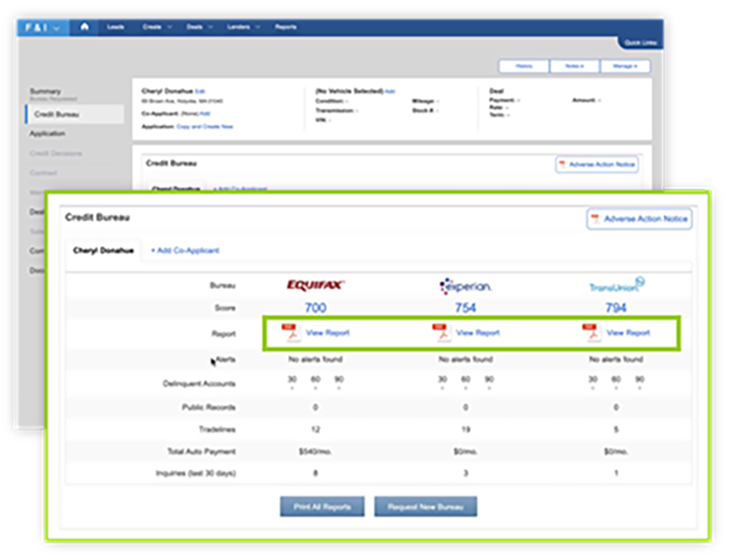The height and width of the screenshot is (560, 729).
Task: Click the Request New Bureau button
Action: click(426, 506)
